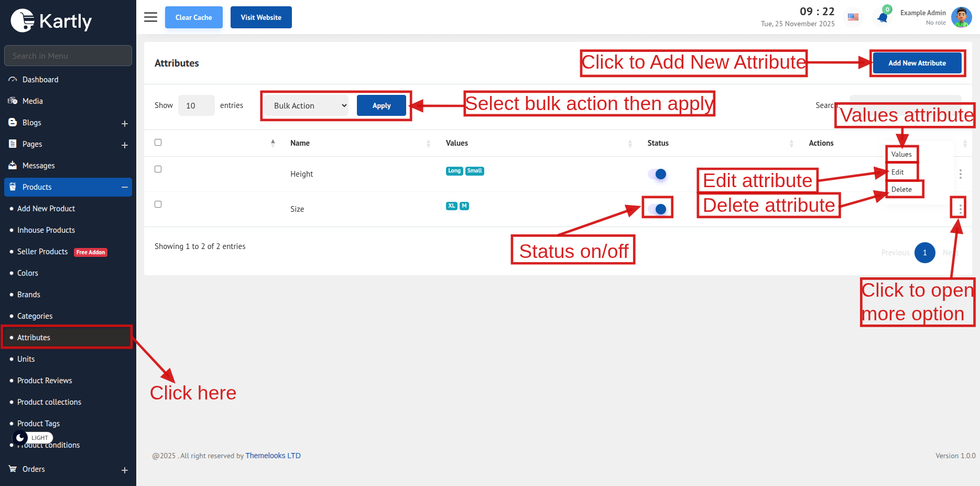Viewport: 980px width, 486px height.
Task: Check the select-all header checkbox
Action: (x=158, y=143)
